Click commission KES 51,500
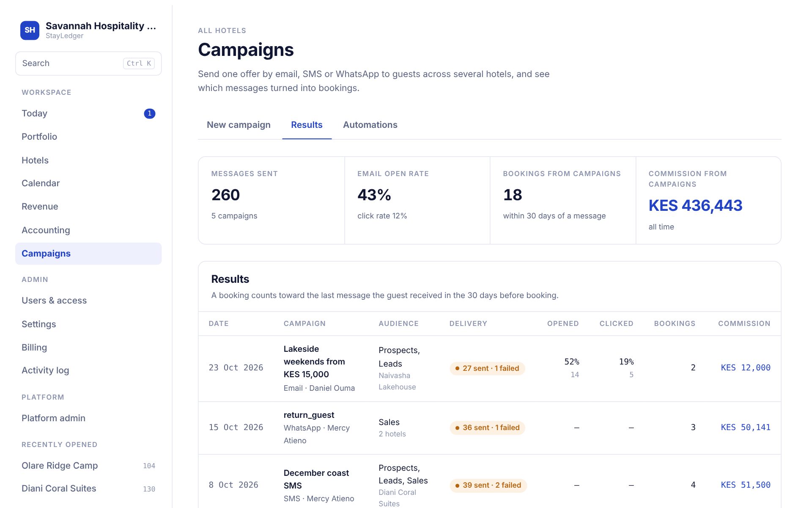 pos(746,485)
